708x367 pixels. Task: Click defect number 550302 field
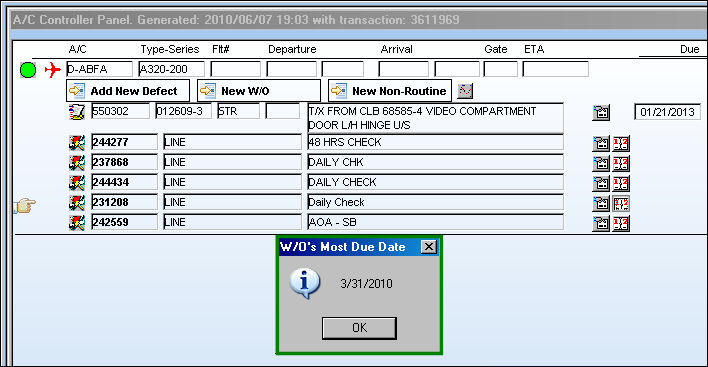121,111
